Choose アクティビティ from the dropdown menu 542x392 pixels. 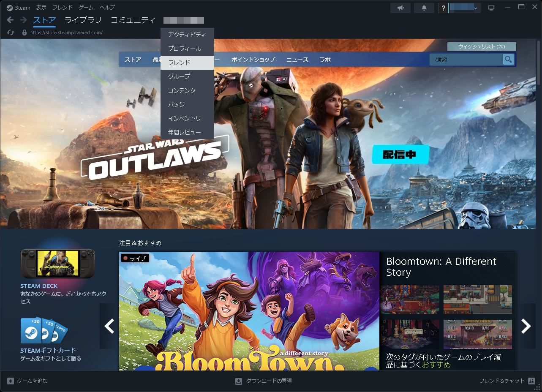pyautogui.click(x=187, y=35)
